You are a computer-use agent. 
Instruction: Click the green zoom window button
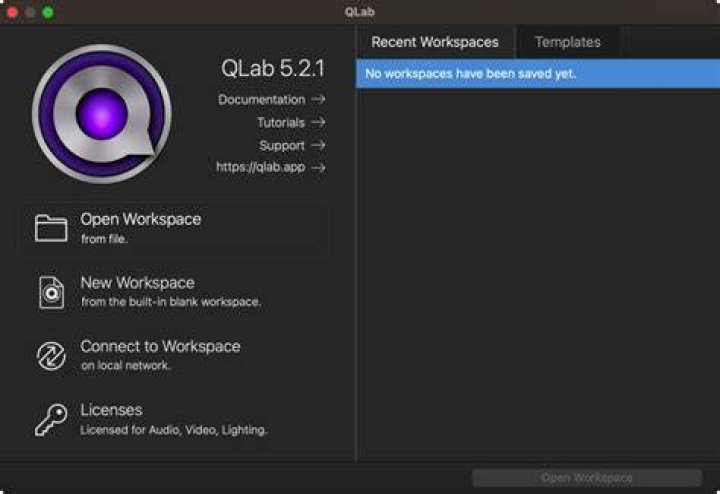coord(48,12)
